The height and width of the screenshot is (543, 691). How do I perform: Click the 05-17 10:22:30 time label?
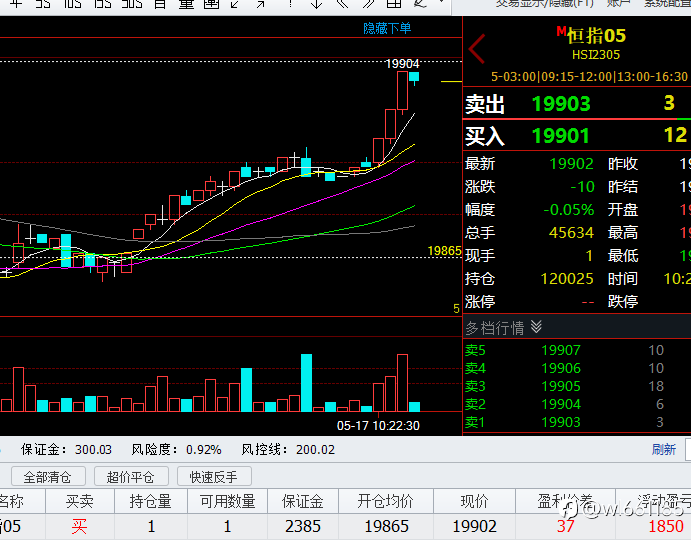[378, 426]
